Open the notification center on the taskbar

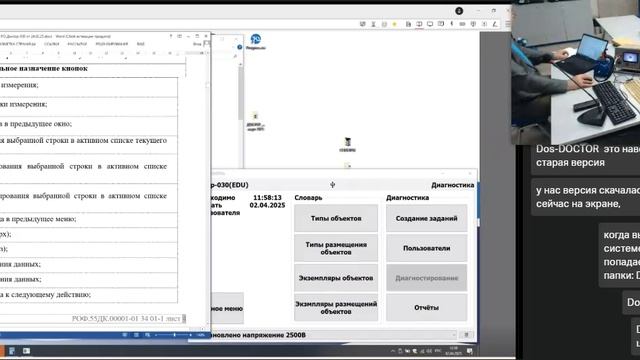(x=469, y=351)
